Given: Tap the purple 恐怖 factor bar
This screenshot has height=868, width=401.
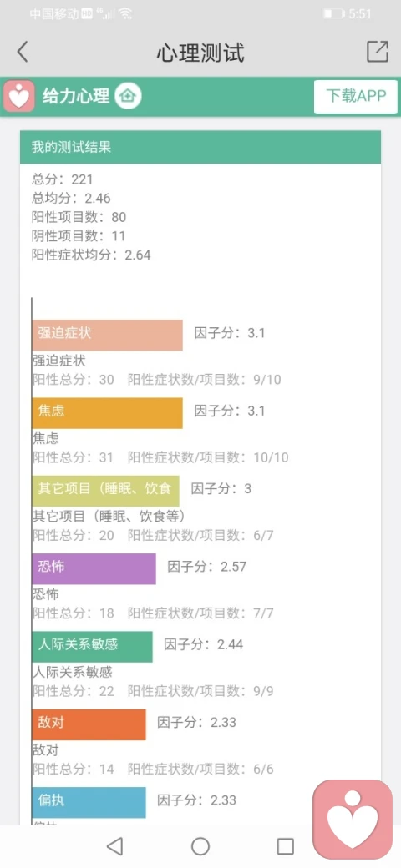Looking at the screenshot, I should point(94,568).
